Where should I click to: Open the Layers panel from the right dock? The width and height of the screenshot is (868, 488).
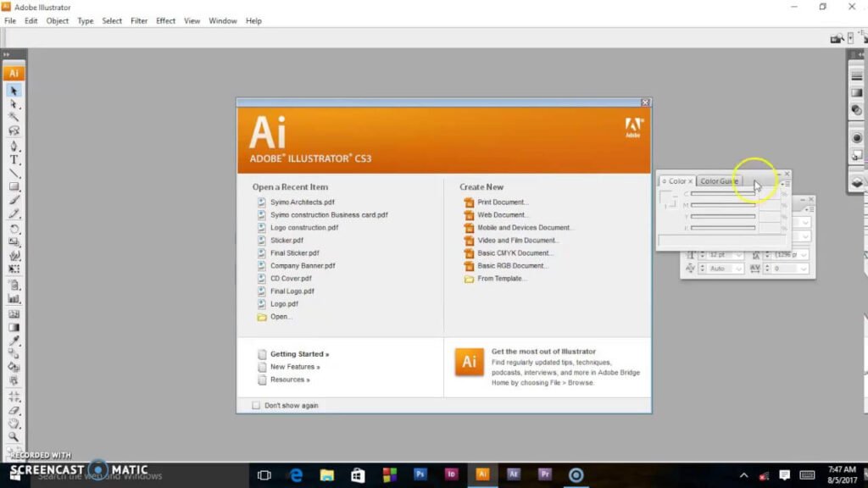click(x=856, y=183)
